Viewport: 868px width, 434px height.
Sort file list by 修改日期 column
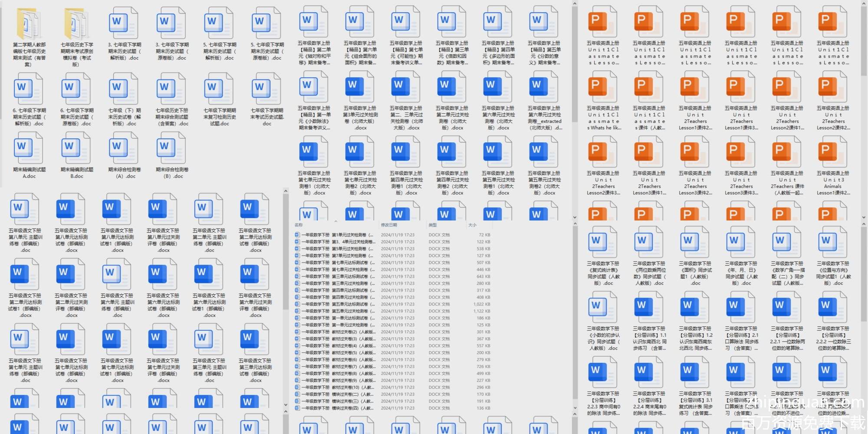pyautogui.click(x=389, y=225)
